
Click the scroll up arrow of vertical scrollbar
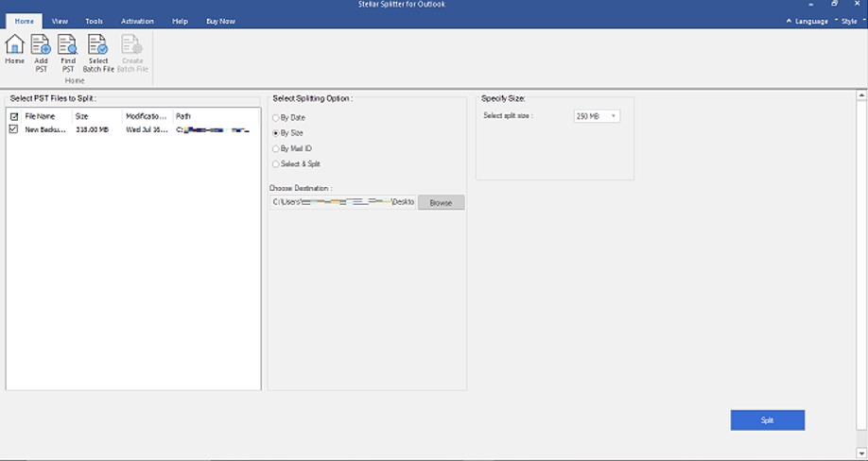[861, 95]
